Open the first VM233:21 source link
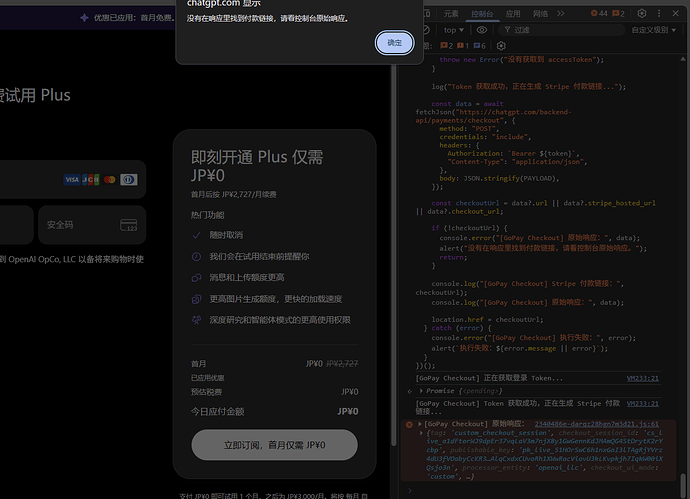This screenshot has width=690, height=499. coord(642,378)
